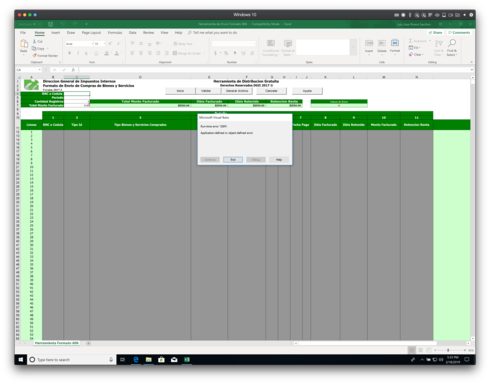Screen dimensions: 490x384
Task: Open Find & Select magnifier menu
Action: (x=452, y=47)
